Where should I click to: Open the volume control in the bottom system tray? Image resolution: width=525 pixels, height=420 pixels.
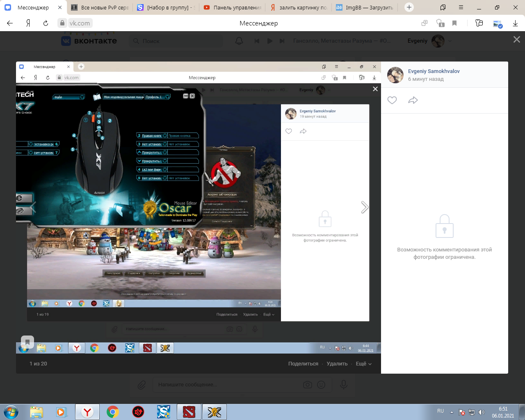pyautogui.click(x=482, y=412)
